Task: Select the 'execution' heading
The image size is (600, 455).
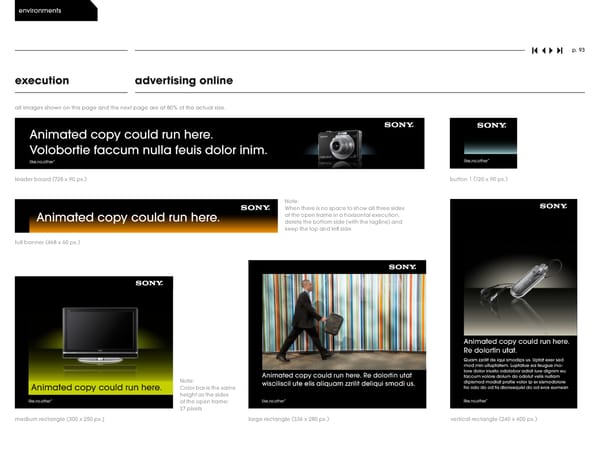Action: [x=42, y=80]
